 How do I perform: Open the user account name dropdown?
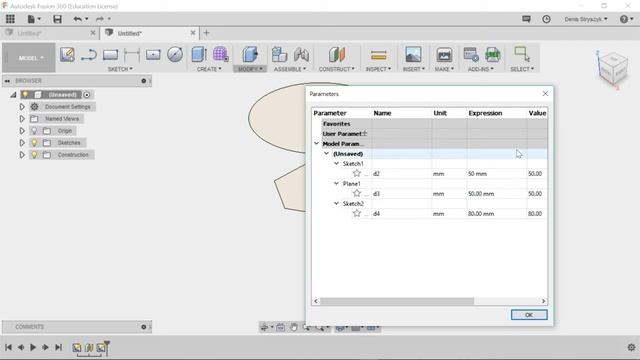tap(586, 19)
